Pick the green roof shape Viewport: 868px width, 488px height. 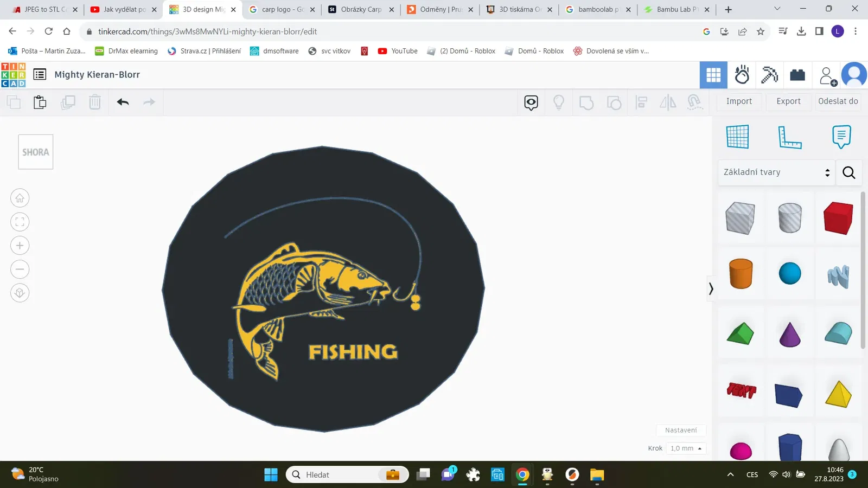[741, 333]
